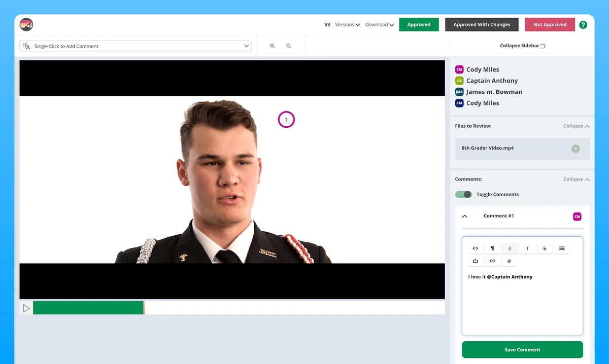
Task: Insert a link using the chain icon
Action: (x=493, y=261)
